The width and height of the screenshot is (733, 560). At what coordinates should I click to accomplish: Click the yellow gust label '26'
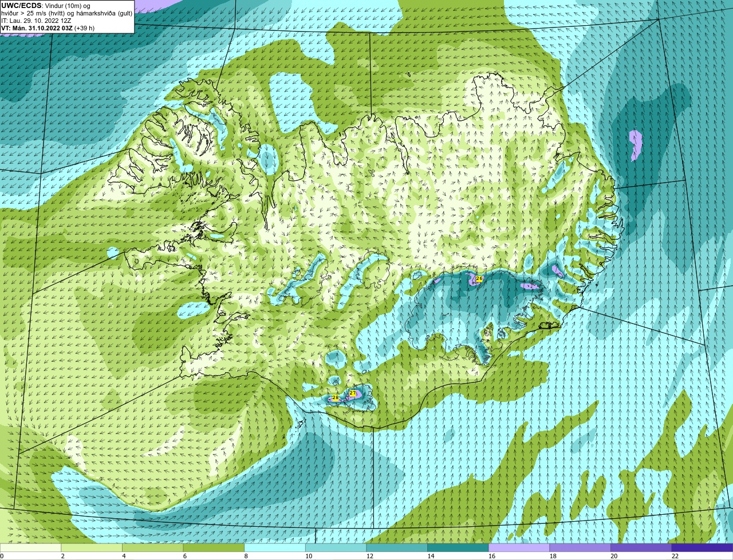tap(479, 278)
